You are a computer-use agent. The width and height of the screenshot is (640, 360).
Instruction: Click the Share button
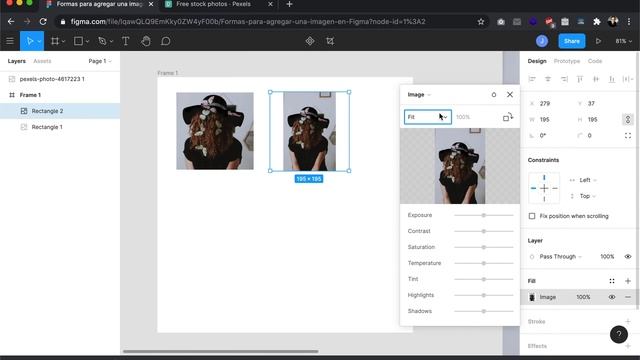click(571, 41)
